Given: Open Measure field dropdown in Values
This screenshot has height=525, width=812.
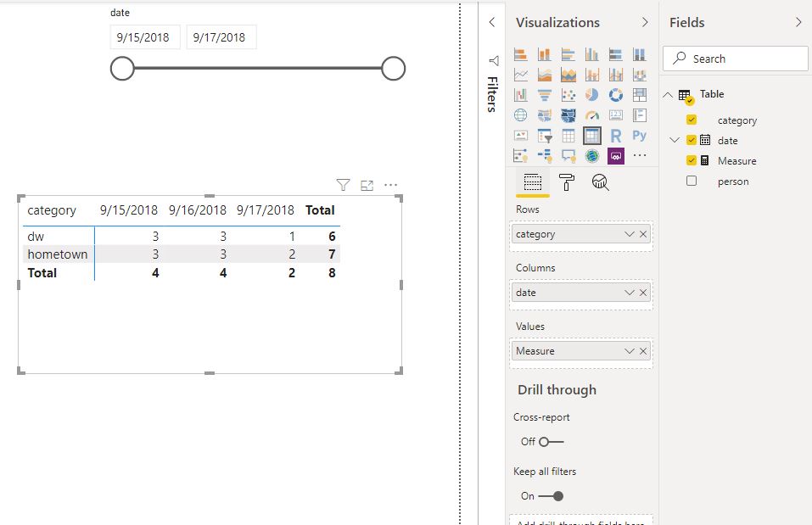Looking at the screenshot, I should pyautogui.click(x=630, y=351).
